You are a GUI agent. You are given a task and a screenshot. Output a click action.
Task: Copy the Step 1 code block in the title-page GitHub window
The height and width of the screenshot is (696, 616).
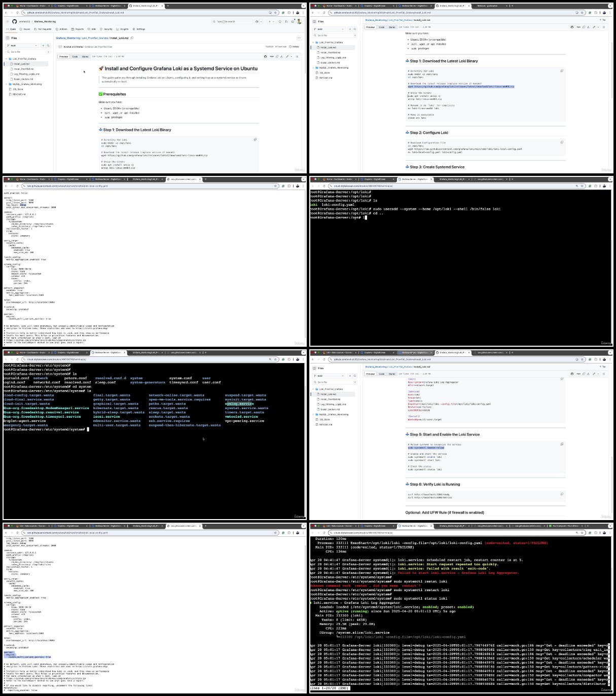[x=255, y=139]
